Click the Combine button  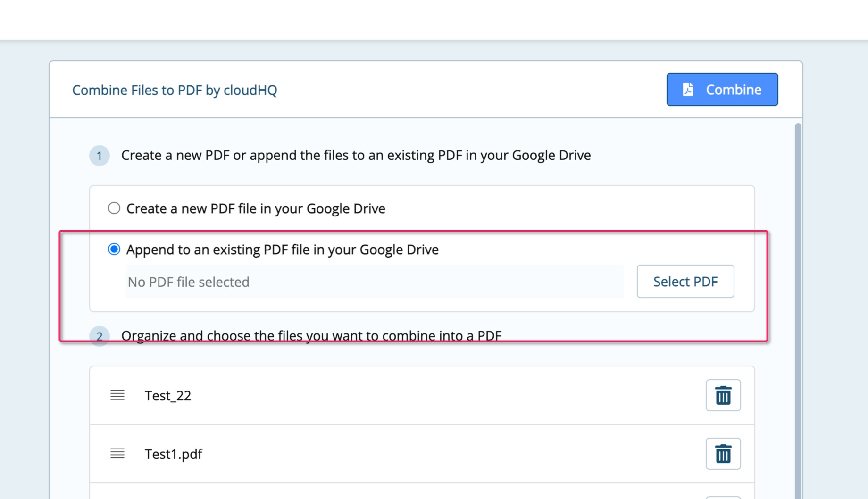click(x=722, y=89)
